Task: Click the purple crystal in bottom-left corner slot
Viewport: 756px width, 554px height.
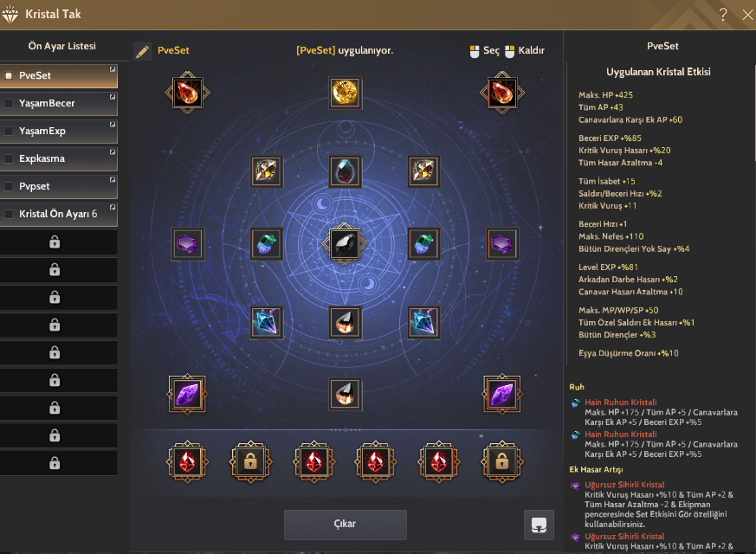Action: (187, 395)
